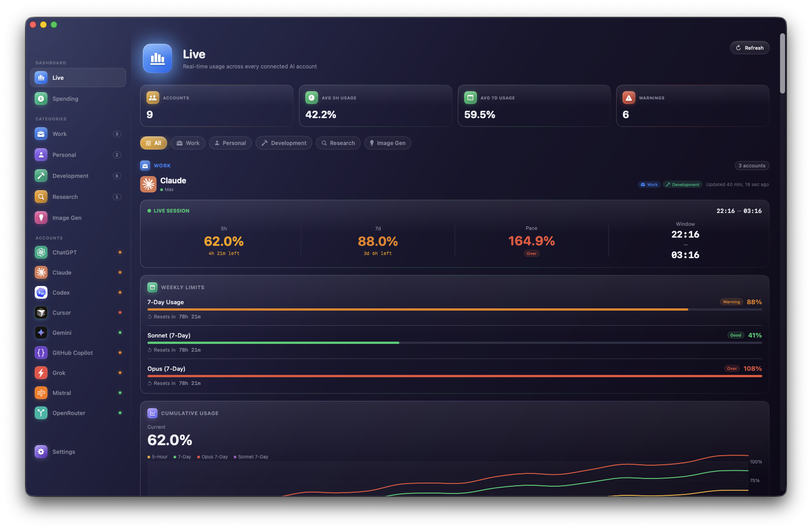Select the Work filter tab
812x530 pixels.
click(x=188, y=143)
